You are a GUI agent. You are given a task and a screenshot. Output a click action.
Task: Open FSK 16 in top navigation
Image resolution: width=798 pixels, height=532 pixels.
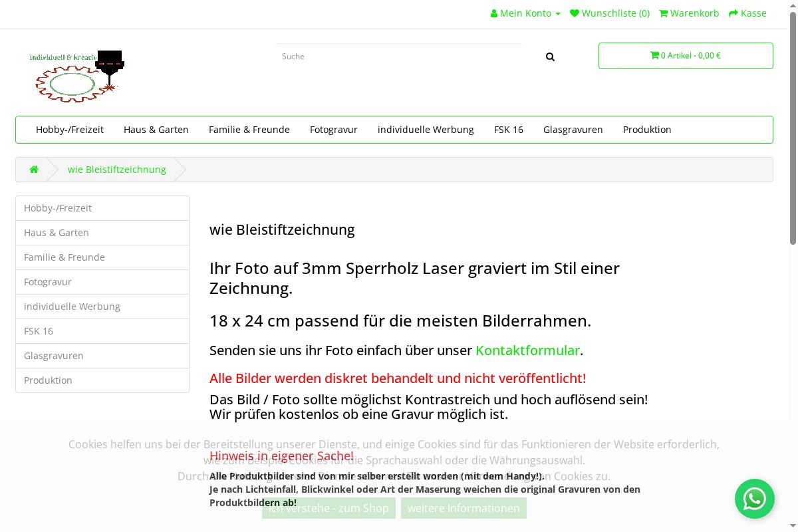coord(509,130)
